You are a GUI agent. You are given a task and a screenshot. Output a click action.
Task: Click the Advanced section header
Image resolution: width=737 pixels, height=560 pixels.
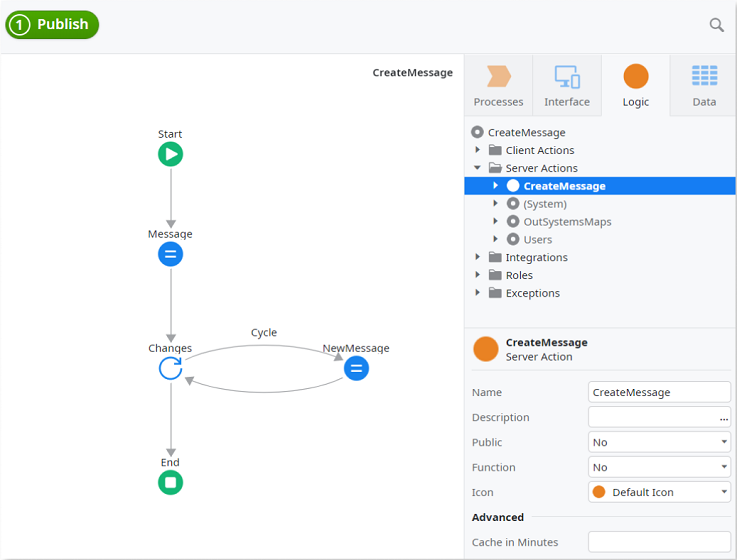tap(498, 517)
